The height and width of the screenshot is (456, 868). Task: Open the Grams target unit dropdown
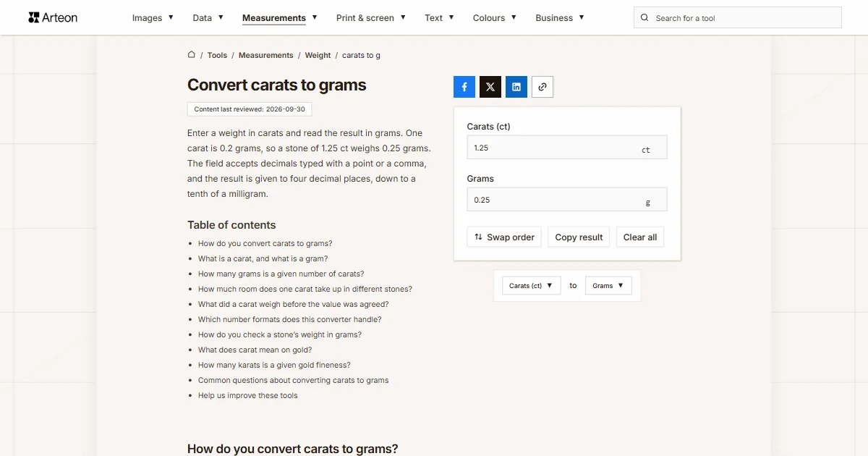tap(608, 286)
